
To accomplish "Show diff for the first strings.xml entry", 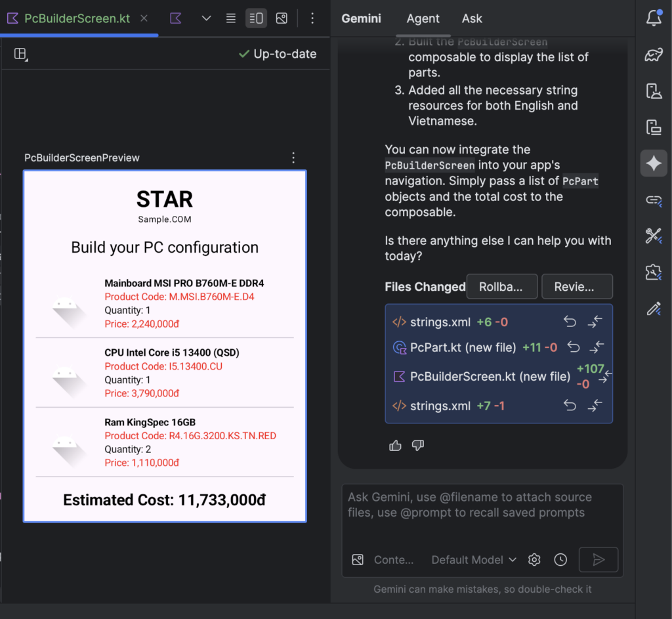I will pyautogui.click(x=595, y=322).
